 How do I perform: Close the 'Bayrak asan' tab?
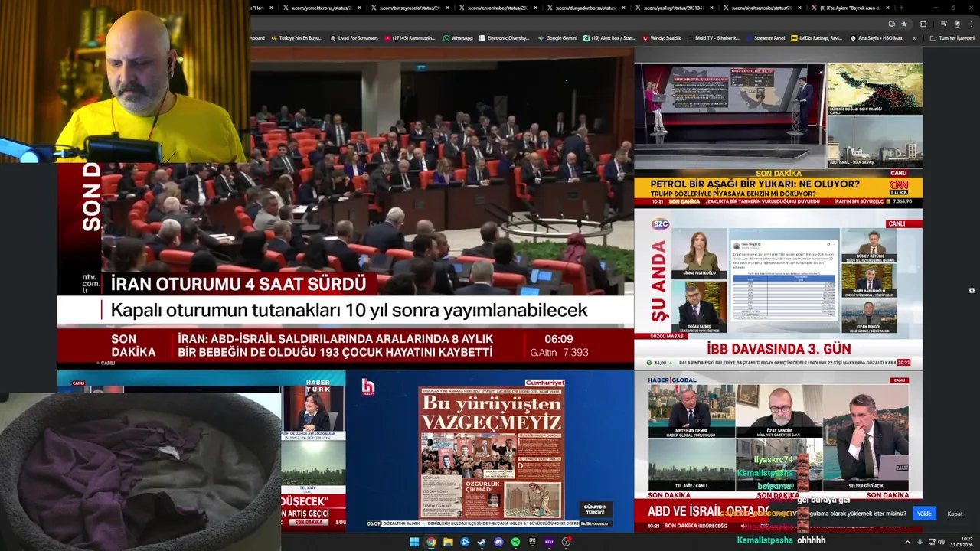coord(888,8)
